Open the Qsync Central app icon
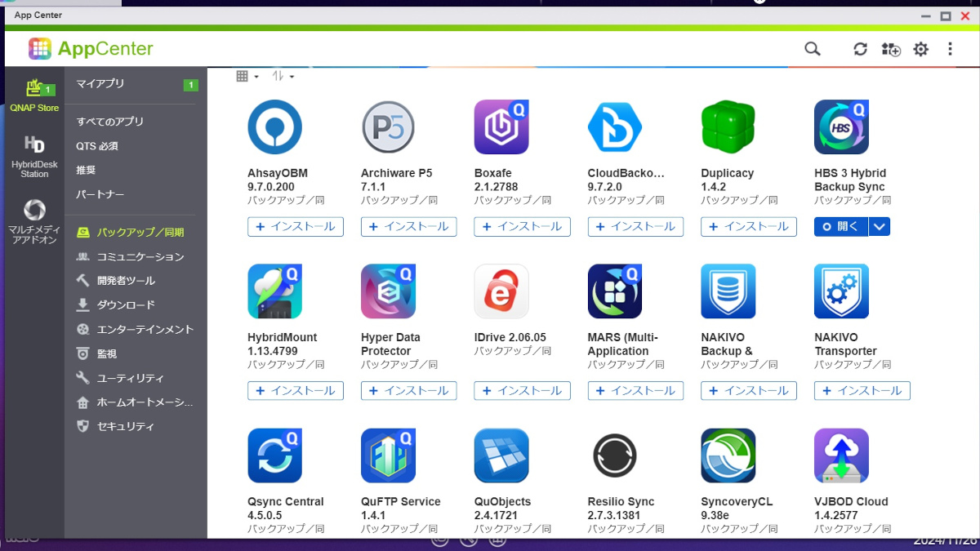Image resolution: width=980 pixels, height=551 pixels. (x=275, y=455)
